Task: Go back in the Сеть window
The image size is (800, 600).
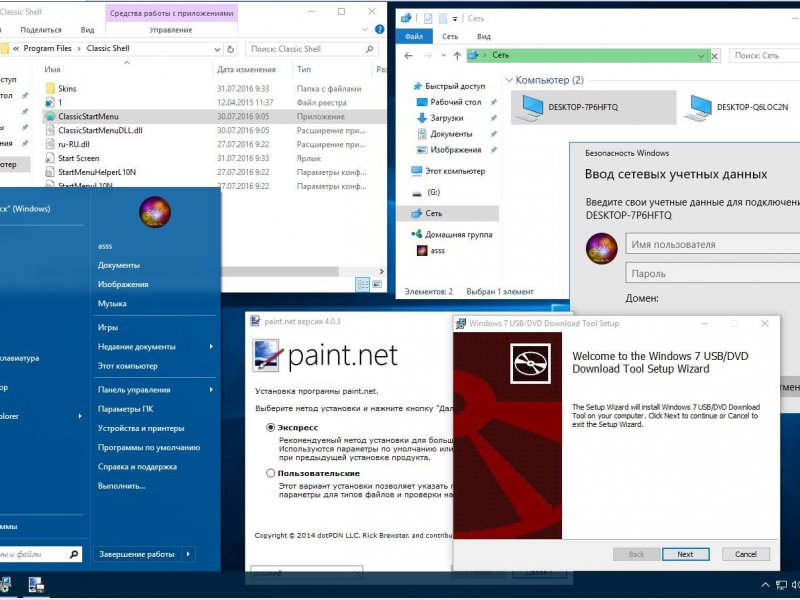Action: (408, 56)
